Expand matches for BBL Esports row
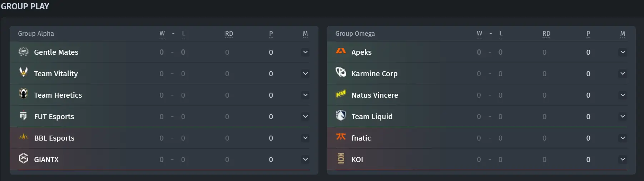This screenshot has width=644, height=181. click(x=305, y=138)
